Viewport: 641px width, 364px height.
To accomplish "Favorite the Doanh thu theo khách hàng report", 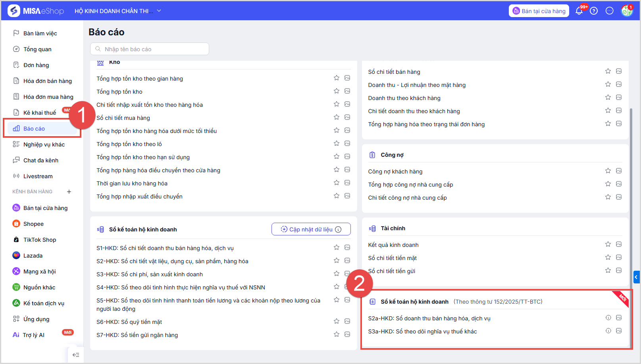I will pyautogui.click(x=608, y=97).
